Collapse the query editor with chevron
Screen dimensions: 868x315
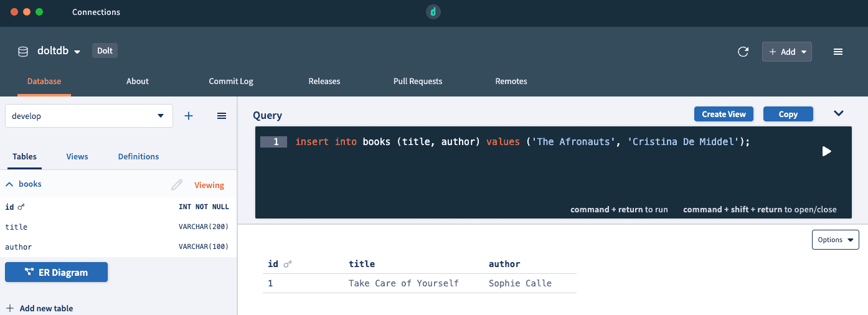[839, 113]
